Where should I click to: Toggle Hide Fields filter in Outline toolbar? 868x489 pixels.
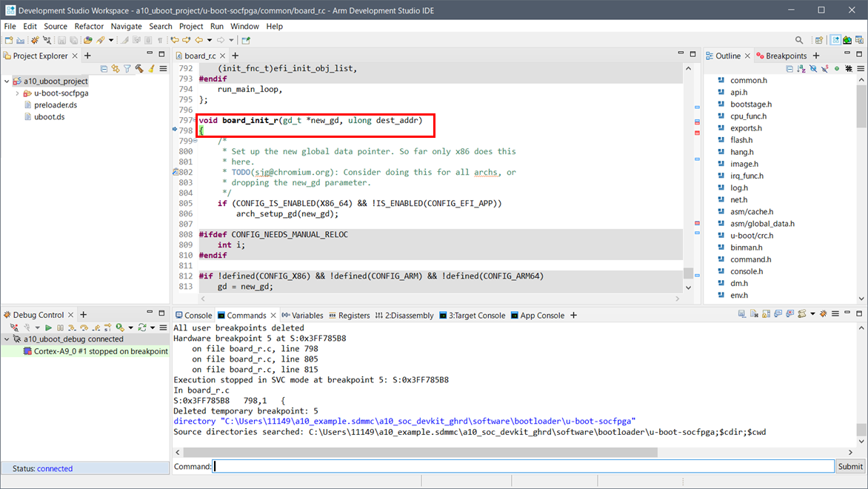point(812,69)
